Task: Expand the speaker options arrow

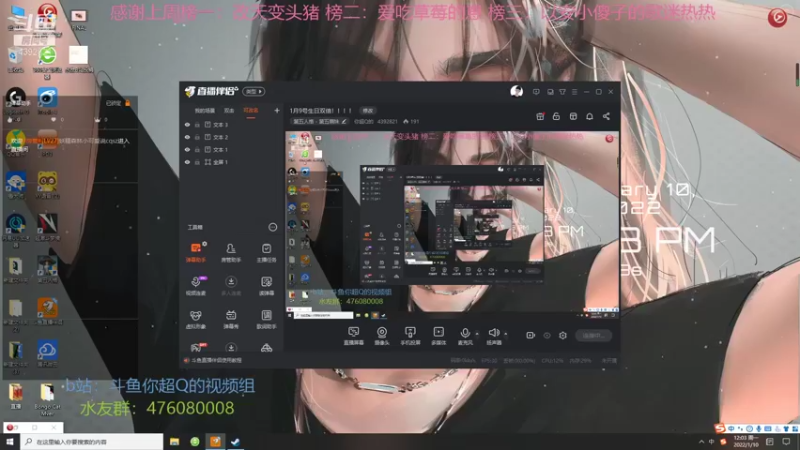Action: (x=506, y=334)
